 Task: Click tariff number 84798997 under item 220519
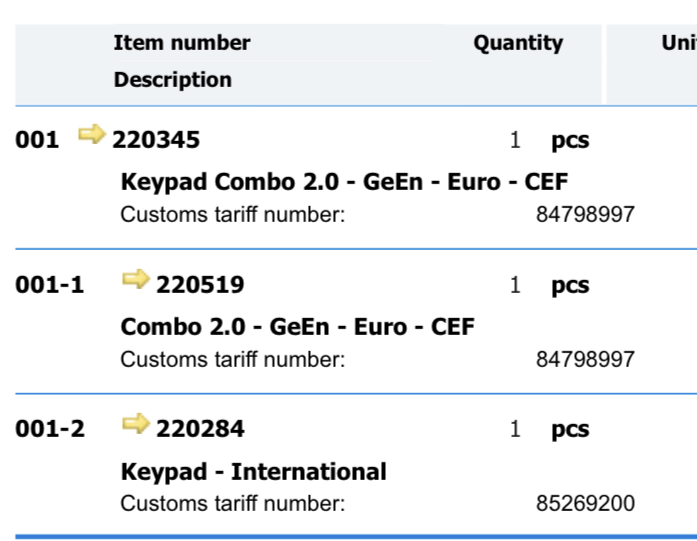coord(585,360)
